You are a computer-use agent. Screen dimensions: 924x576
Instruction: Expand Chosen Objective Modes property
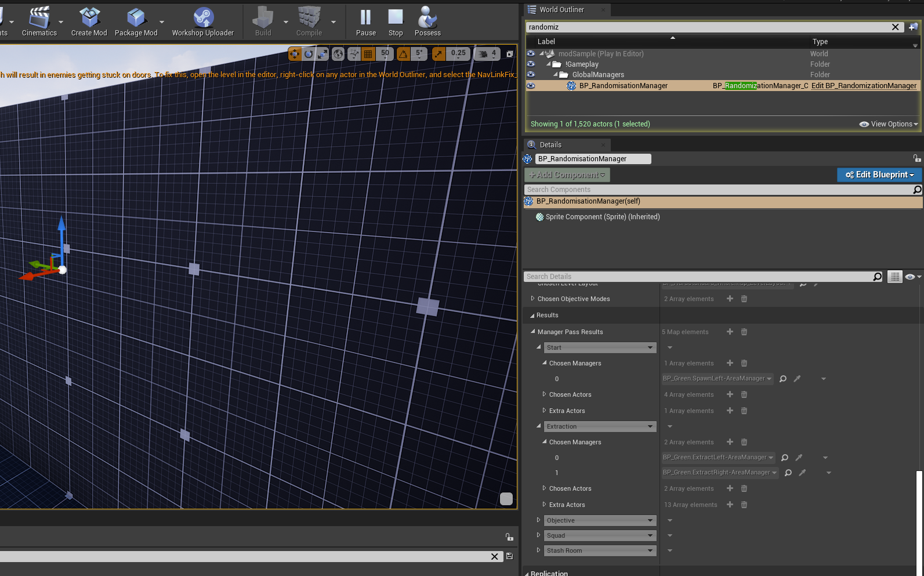532,299
